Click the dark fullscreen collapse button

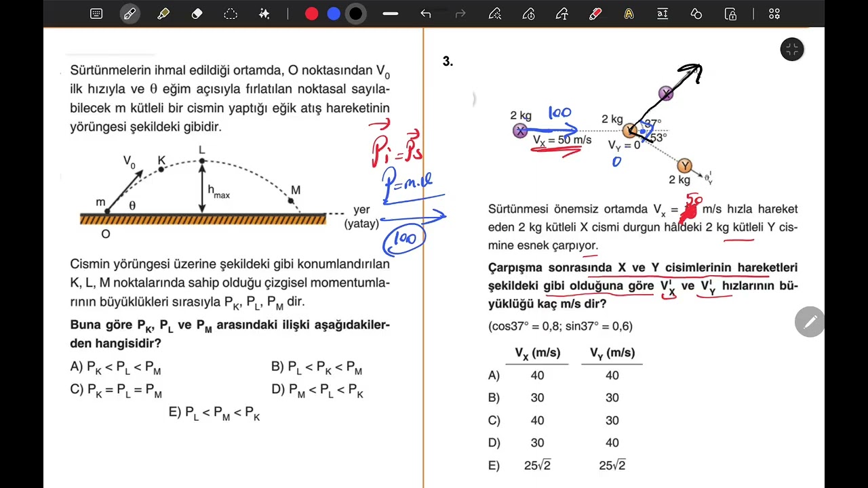(792, 49)
